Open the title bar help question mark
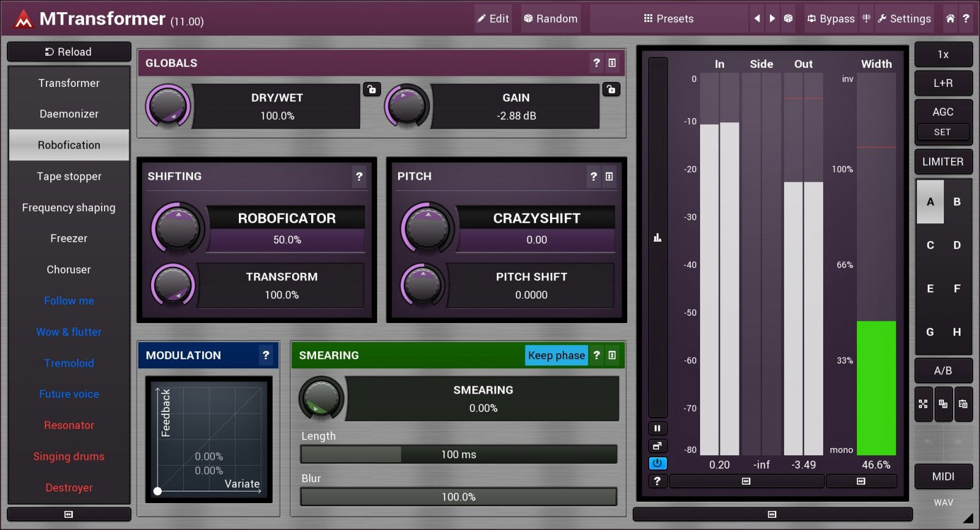Image resolution: width=980 pixels, height=530 pixels. 966,18
